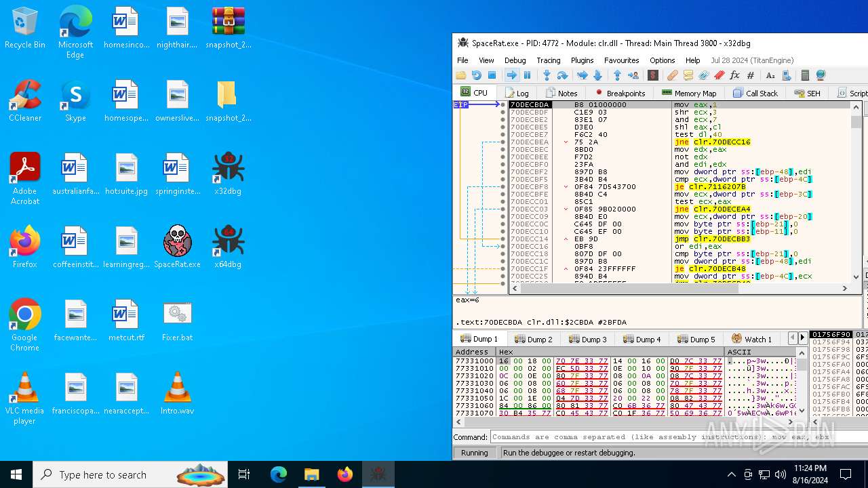Screen dimensions: 868x488
Task: Switch to the Memory Map tab
Action: (689, 93)
